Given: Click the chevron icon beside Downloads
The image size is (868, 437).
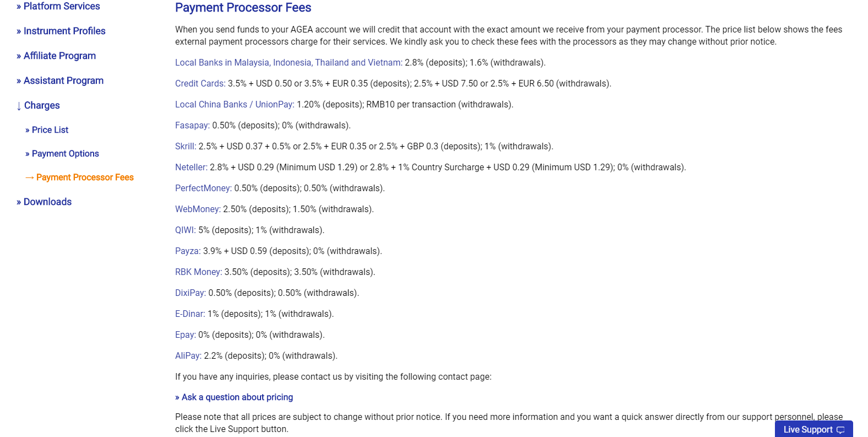Looking at the screenshot, I should 19,202.
